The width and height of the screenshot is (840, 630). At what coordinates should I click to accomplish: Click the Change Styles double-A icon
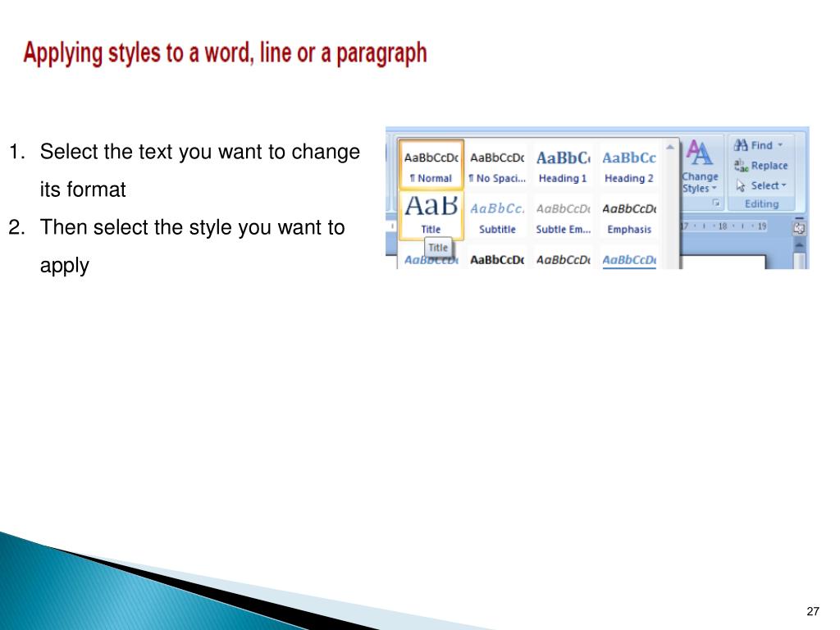(x=699, y=153)
